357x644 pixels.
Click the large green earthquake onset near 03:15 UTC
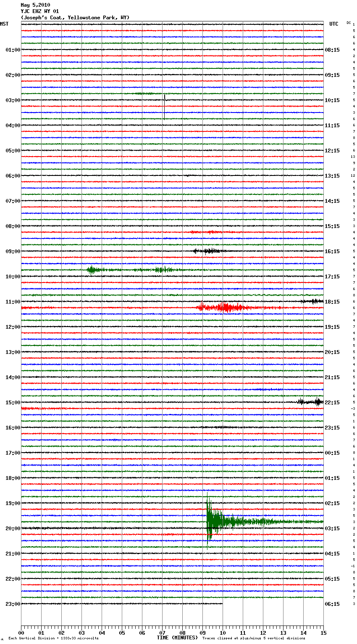[x=208, y=521]
